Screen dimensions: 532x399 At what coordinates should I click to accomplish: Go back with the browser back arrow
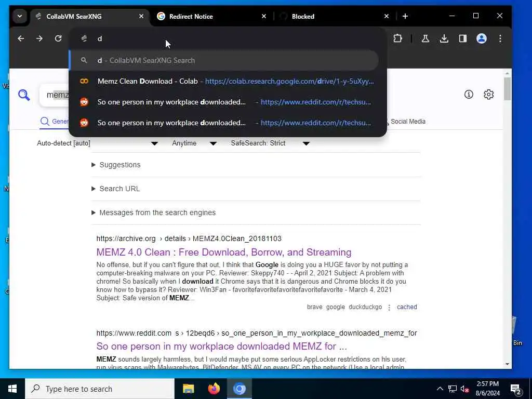(21, 38)
